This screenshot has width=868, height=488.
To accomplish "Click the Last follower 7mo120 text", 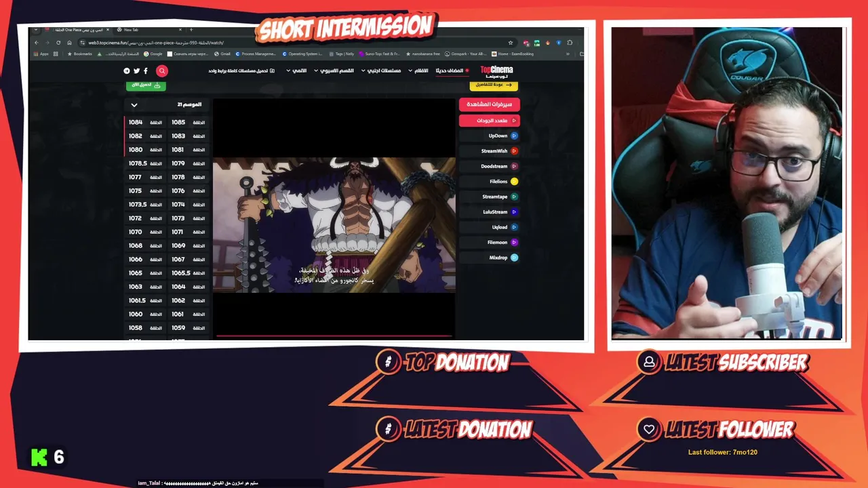I will [723, 452].
